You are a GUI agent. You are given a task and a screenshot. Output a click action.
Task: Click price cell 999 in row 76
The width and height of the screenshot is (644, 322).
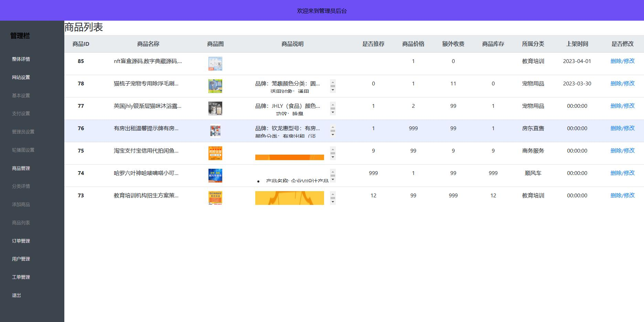pyautogui.click(x=413, y=128)
